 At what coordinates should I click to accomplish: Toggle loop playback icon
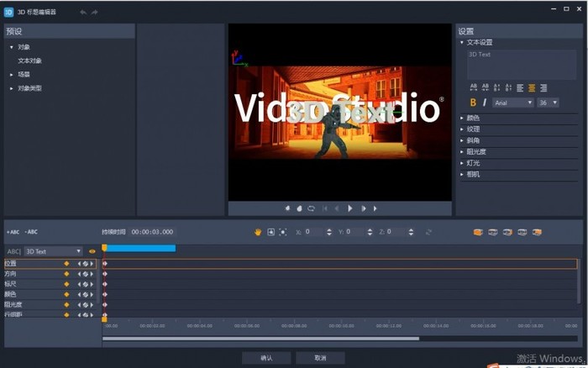312,208
